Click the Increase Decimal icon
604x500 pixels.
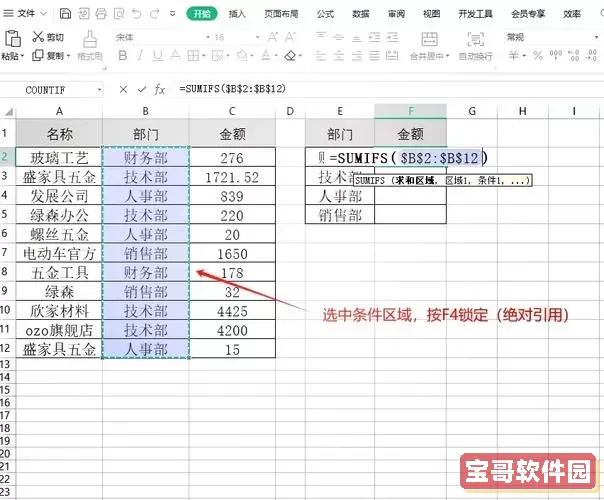[x=574, y=55]
